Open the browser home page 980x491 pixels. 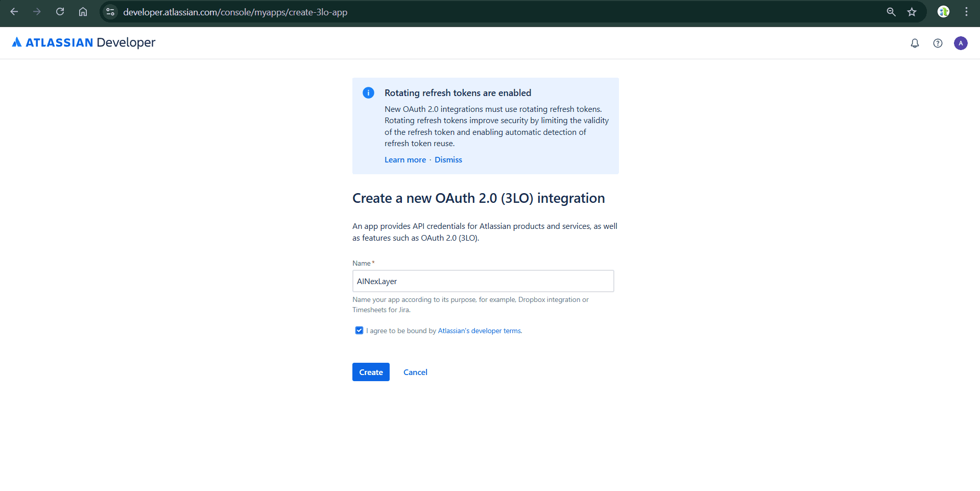point(83,12)
